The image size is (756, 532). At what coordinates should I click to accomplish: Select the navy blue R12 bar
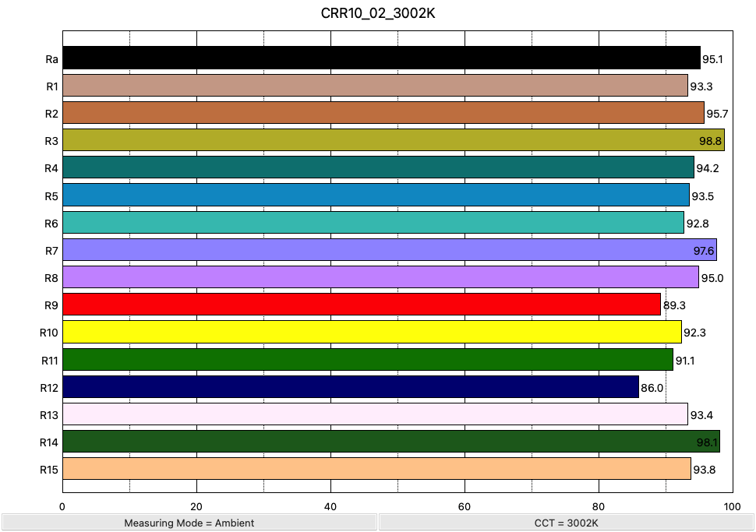[351, 387]
